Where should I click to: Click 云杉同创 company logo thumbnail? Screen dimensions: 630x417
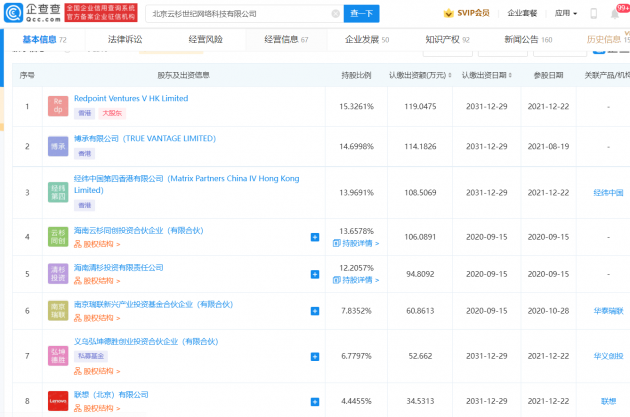(58, 237)
